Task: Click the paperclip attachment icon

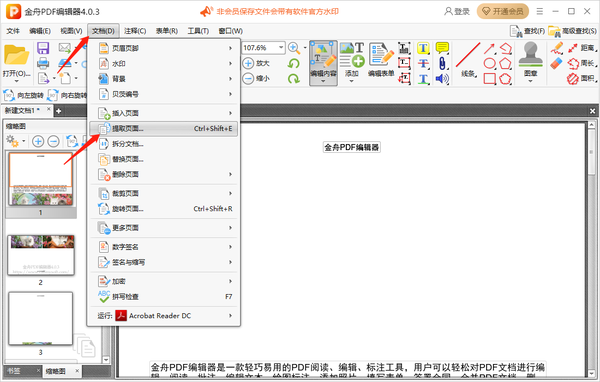Action: [x=442, y=63]
